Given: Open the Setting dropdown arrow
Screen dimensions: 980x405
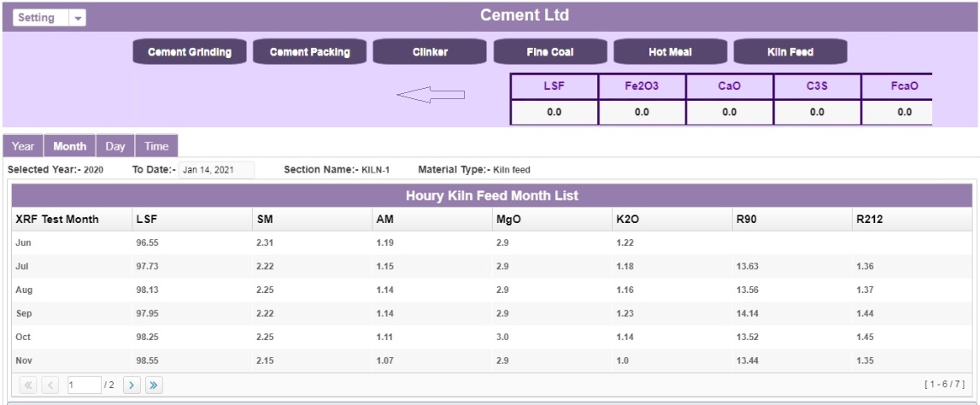Looking at the screenshot, I should coord(77,18).
